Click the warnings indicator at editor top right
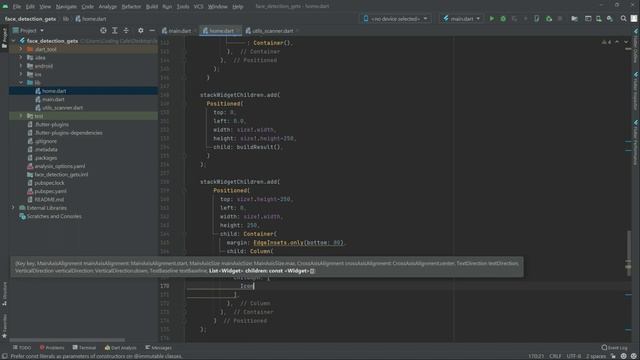This screenshot has width=640, height=360. pos(606,42)
